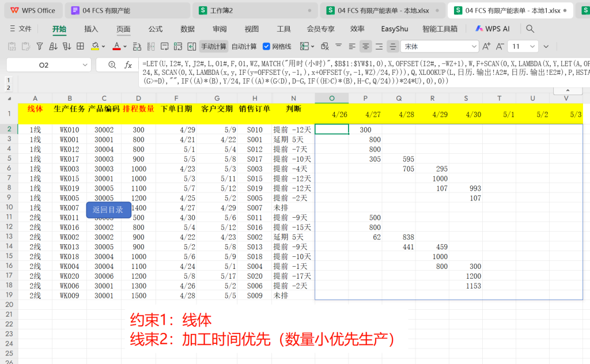Select row 10 header
Screen dimensions: 590x364
(x=9, y=207)
